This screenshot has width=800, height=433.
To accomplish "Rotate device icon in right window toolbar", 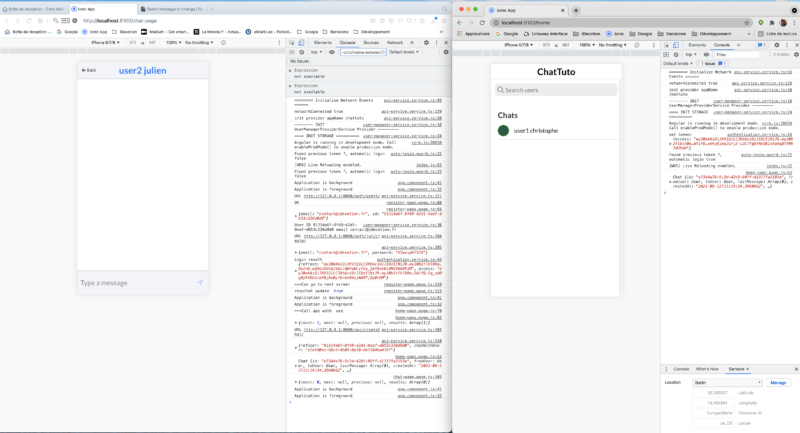I will coord(637,45).
